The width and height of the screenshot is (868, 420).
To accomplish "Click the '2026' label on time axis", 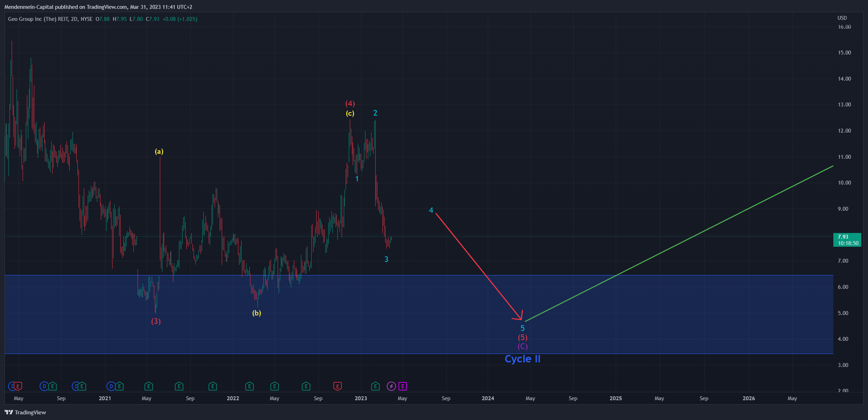I will 748,398.
